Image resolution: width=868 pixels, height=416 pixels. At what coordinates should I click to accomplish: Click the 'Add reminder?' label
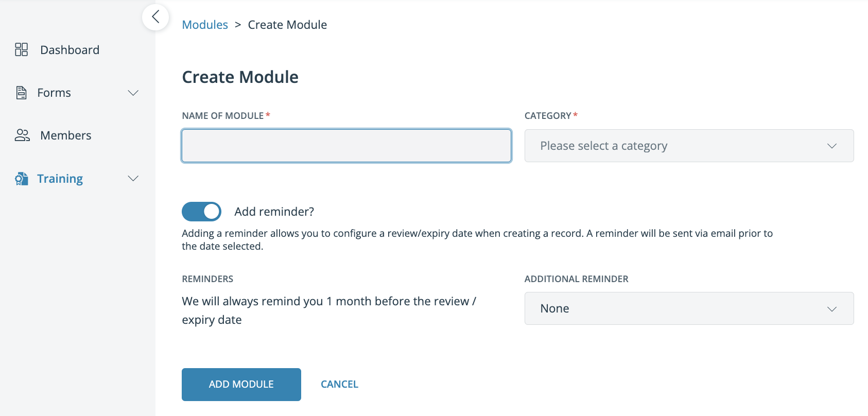[274, 212]
